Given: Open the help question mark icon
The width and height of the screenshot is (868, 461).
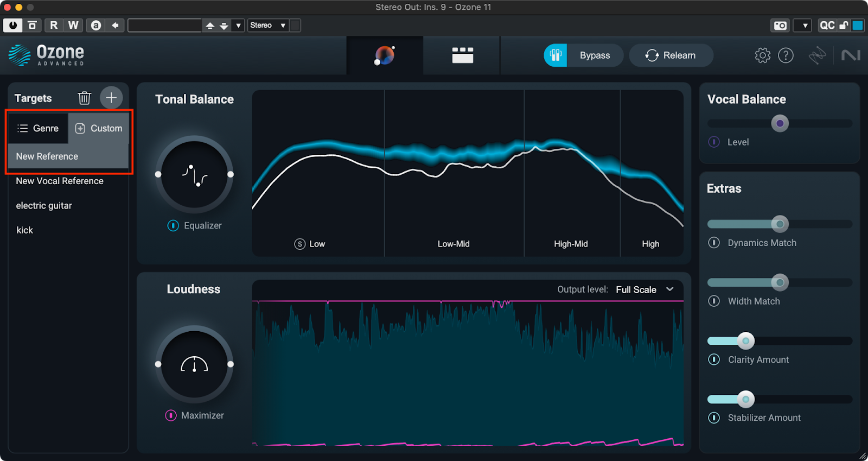Looking at the screenshot, I should tap(786, 55).
